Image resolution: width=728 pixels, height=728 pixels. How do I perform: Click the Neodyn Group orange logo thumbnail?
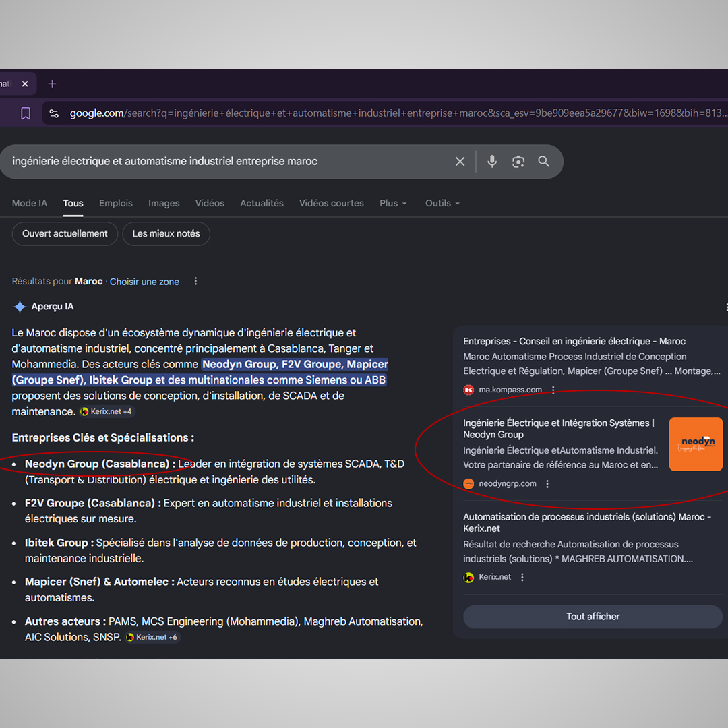pos(696,444)
